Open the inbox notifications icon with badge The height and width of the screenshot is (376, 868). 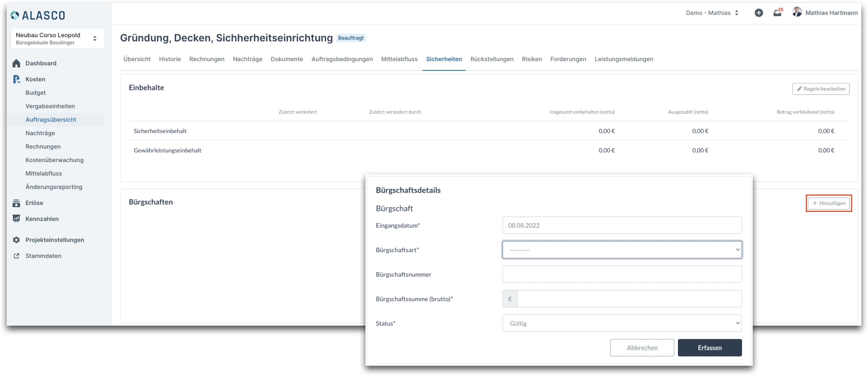[777, 13]
